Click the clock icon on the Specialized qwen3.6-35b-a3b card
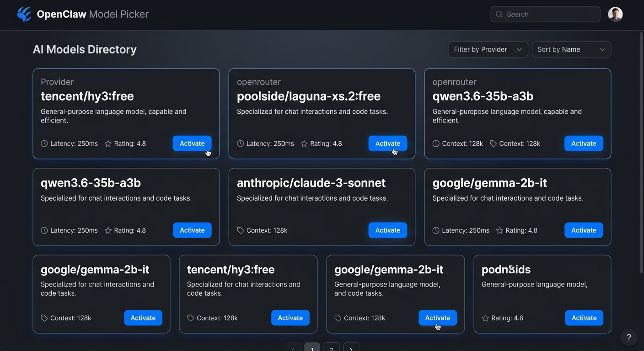The height and width of the screenshot is (351, 644). click(44, 230)
